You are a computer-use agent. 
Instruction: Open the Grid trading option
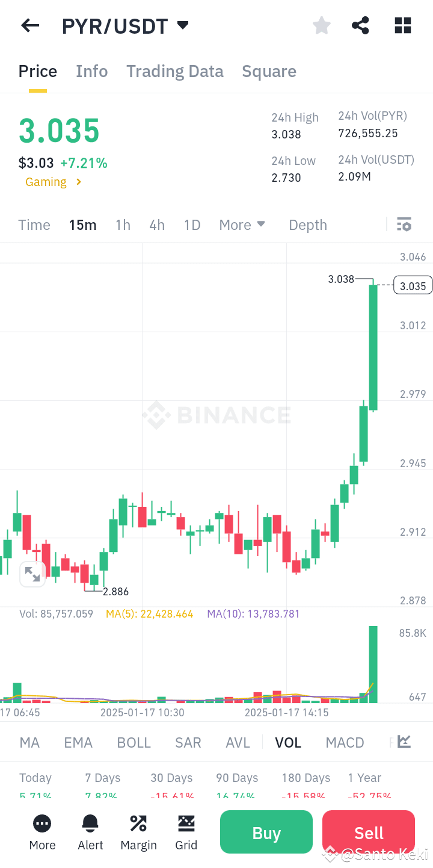tap(186, 832)
